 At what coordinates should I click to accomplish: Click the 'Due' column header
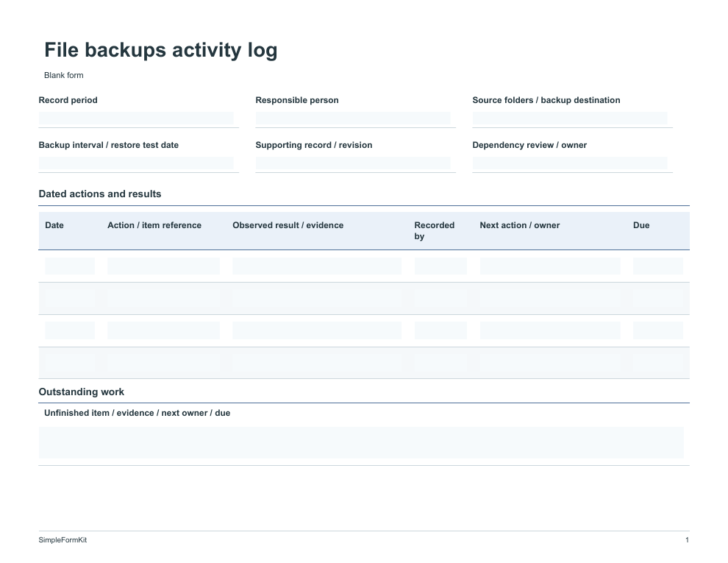pos(641,225)
